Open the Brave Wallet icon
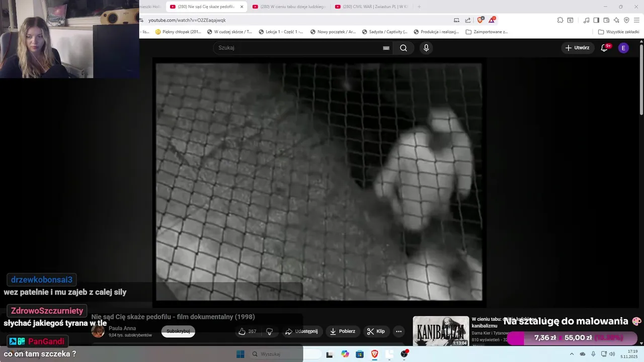This screenshot has width=644, height=362. 606,20
